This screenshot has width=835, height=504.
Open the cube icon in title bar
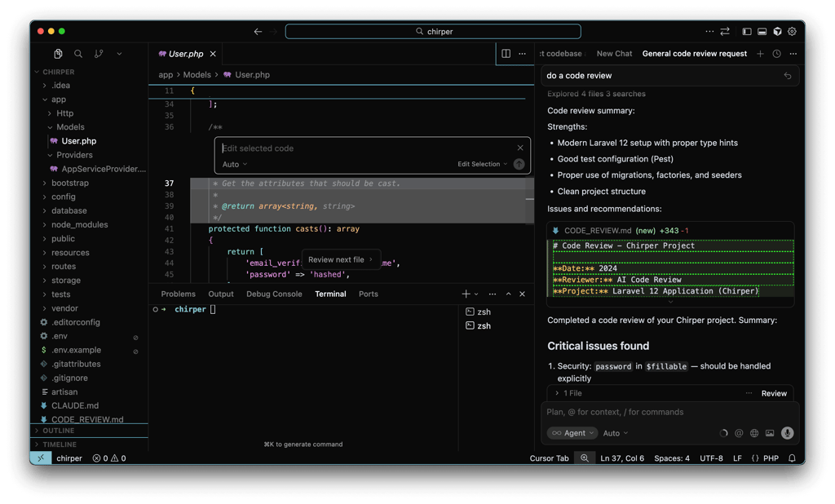[777, 32]
